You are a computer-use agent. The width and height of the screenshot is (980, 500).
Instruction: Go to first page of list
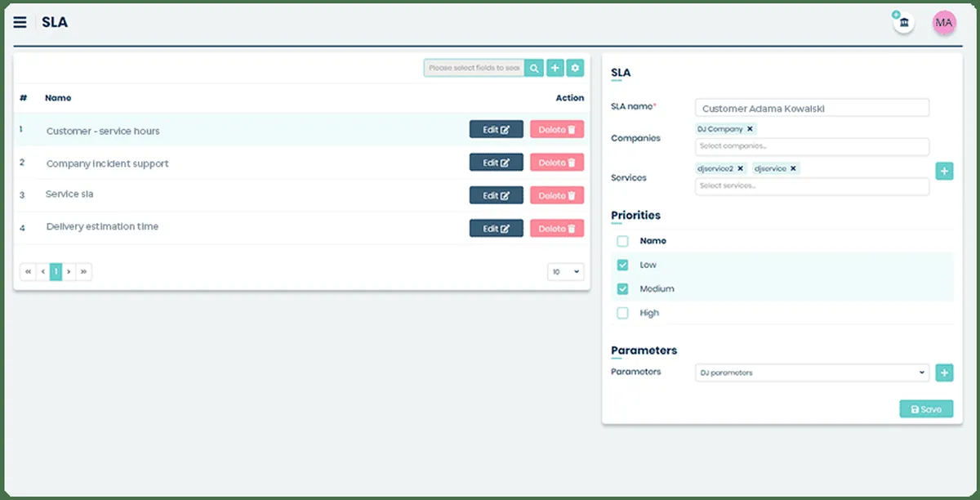28,271
